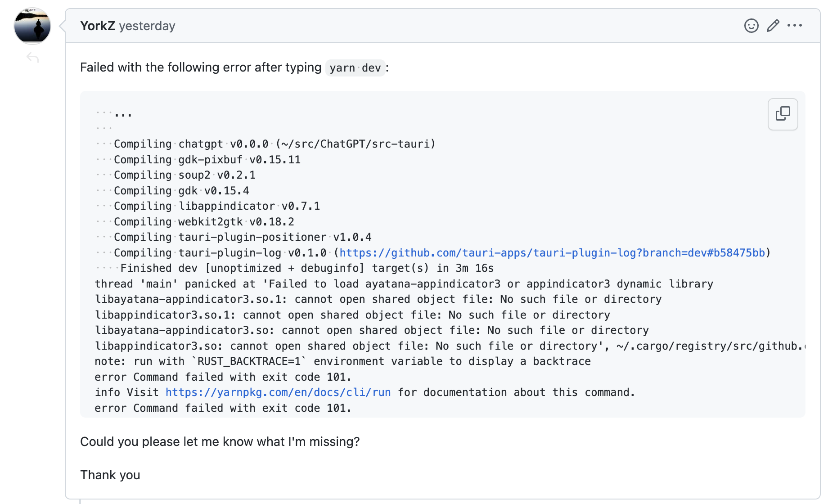Click the "Thank you" text

click(110, 475)
